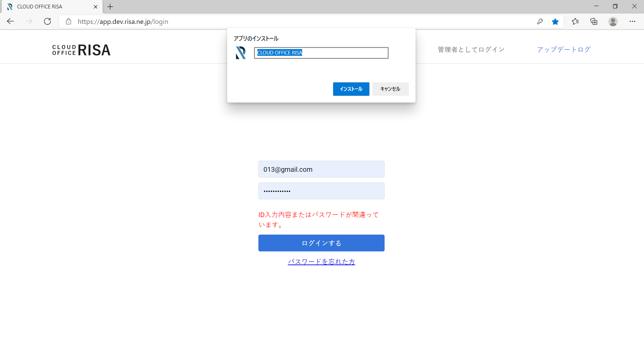The height and width of the screenshot is (363, 644).
Task: Click the CLOUD OFFICE RISA logo
Action: click(81, 50)
